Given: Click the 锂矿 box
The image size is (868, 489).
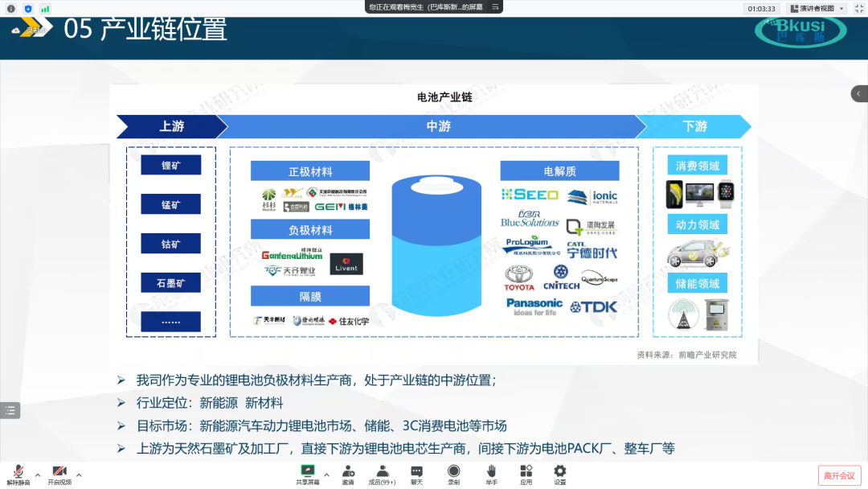Looking at the screenshot, I should [170, 165].
